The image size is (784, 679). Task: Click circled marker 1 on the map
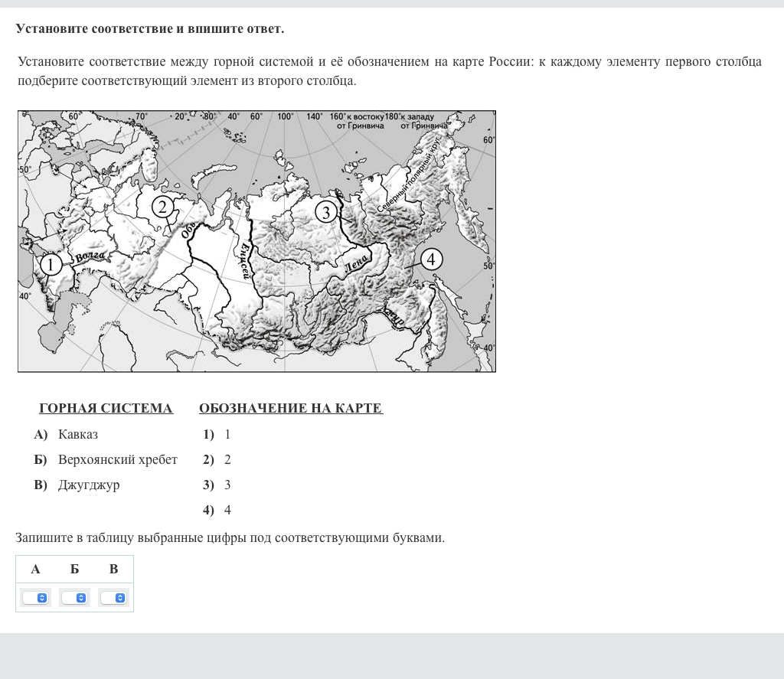coord(51,265)
